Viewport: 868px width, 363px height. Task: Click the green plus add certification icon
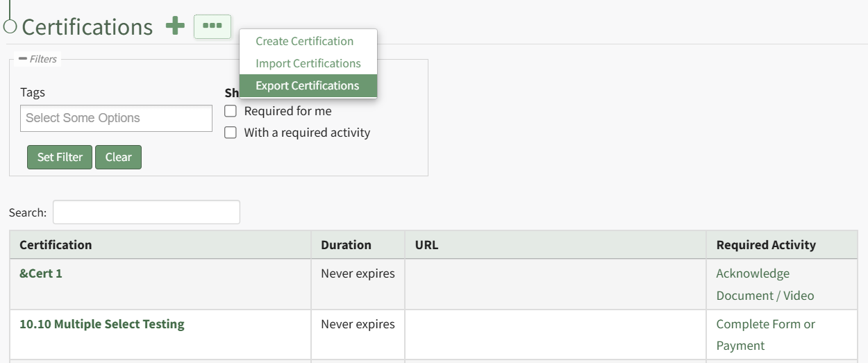click(175, 26)
